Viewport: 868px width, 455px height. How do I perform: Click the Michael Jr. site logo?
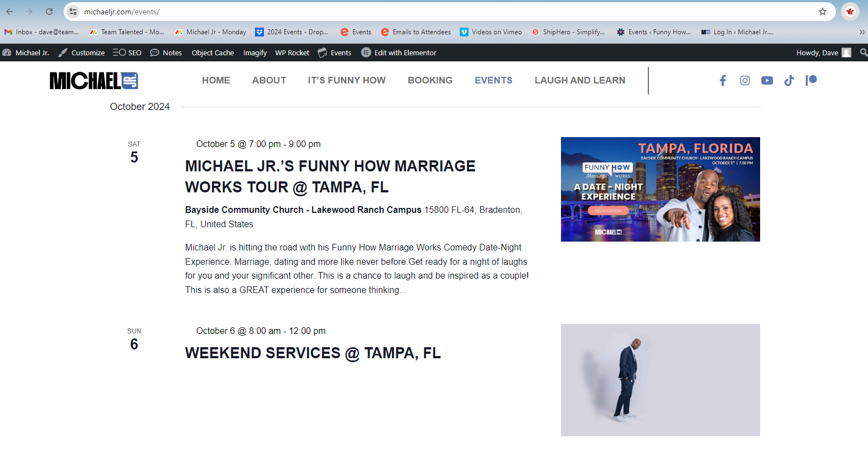pyautogui.click(x=94, y=81)
